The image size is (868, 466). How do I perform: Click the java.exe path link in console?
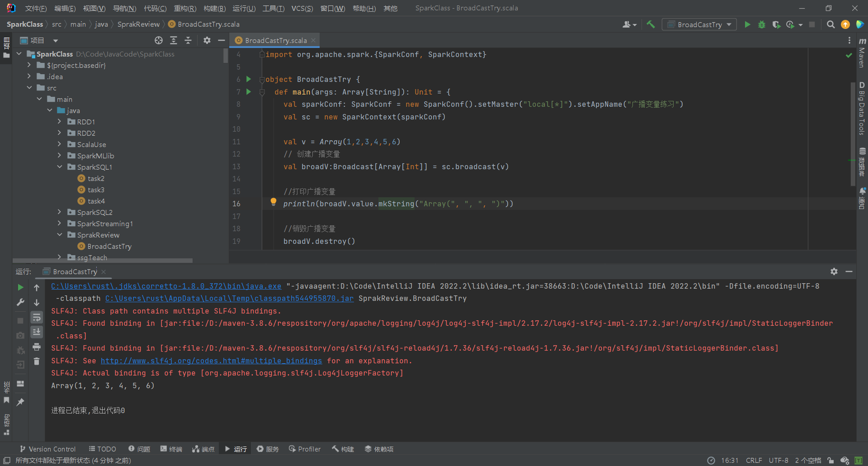click(166, 286)
